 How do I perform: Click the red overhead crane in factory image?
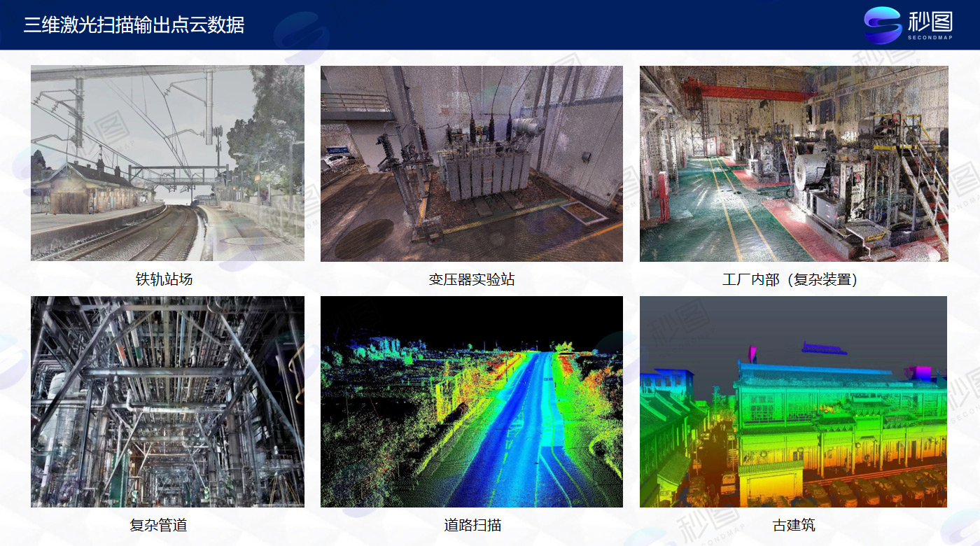click(x=742, y=91)
